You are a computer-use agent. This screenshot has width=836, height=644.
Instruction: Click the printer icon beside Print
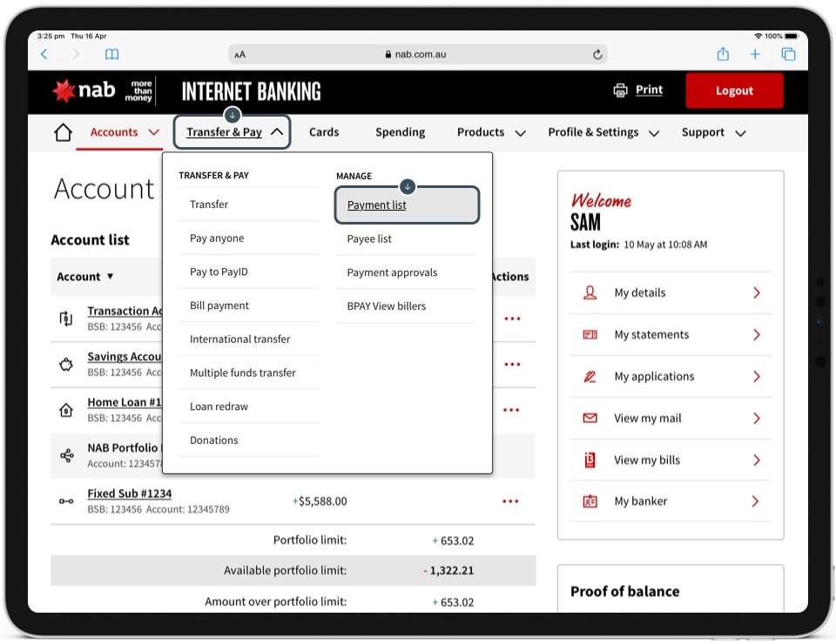[620, 90]
